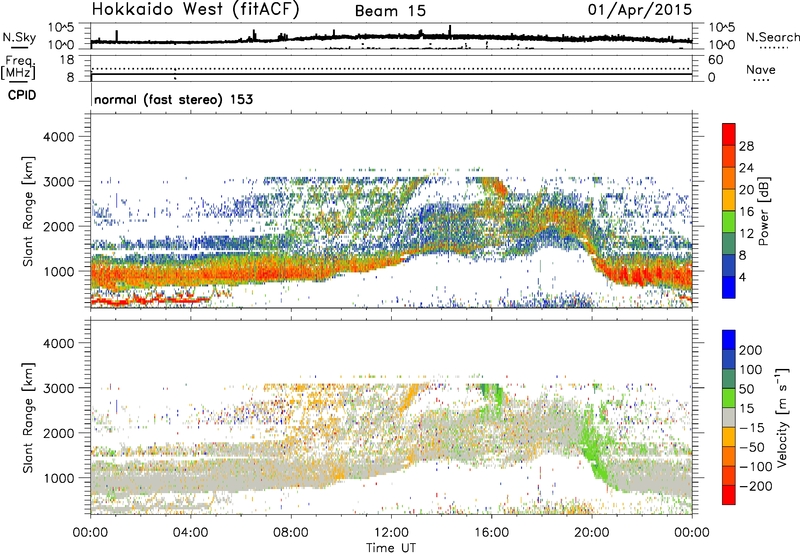Click the '18' frequency axis tick label
Screen dimensions: 800x554
click(67, 60)
